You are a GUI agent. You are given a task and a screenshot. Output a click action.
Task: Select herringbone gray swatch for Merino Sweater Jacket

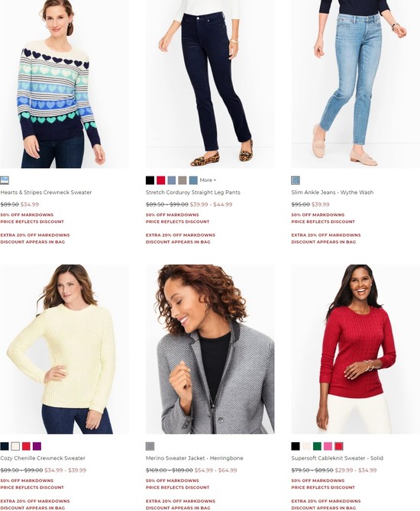150,446
